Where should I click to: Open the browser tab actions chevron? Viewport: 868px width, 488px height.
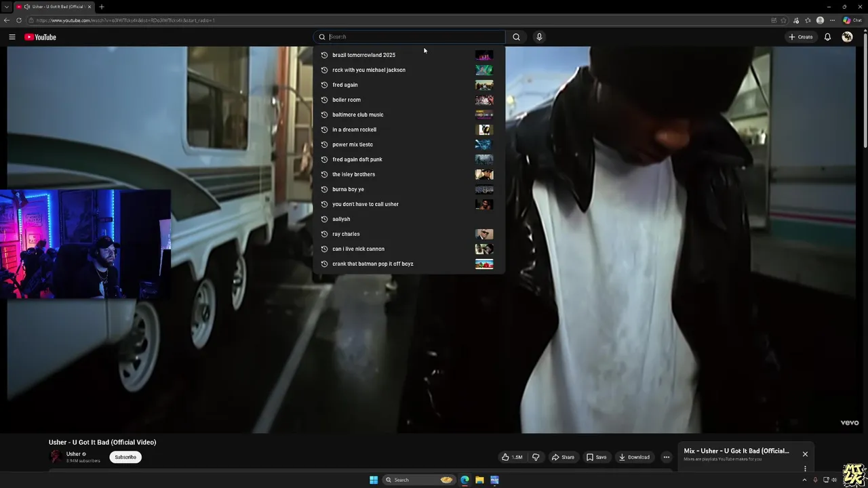pos(6,7)
